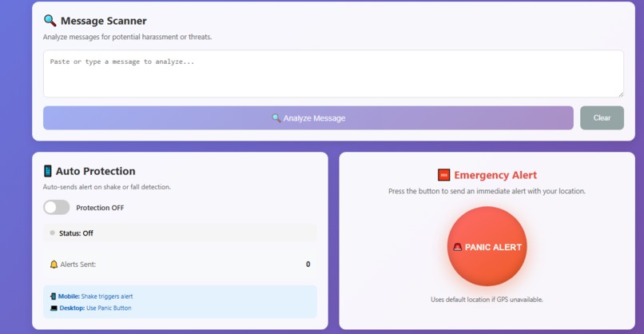This screenshot has width=644, height=334.
Task: Click 'Mobile: Shake triggers alert' text
Action: coord(95,296)
